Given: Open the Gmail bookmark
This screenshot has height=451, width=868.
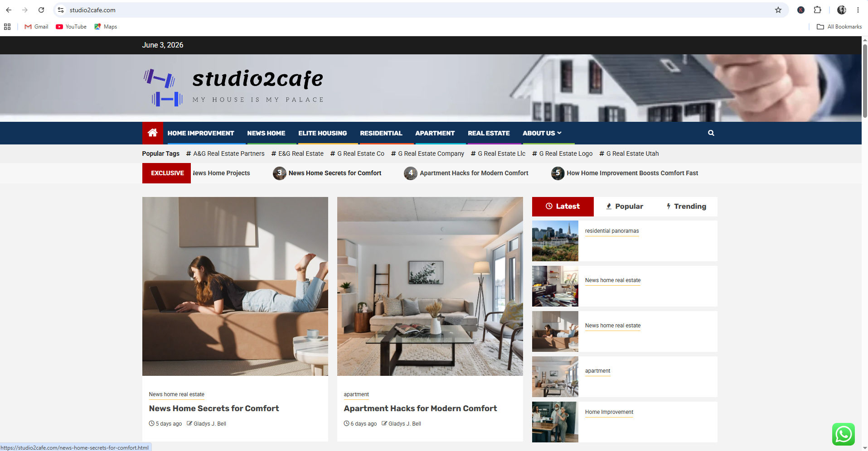Looking at the screenshot, I should pos(36,27).
